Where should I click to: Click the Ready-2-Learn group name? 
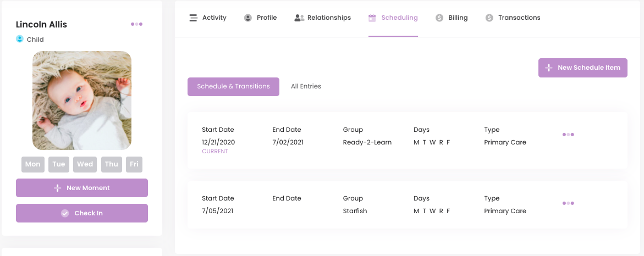click(367, 142)
